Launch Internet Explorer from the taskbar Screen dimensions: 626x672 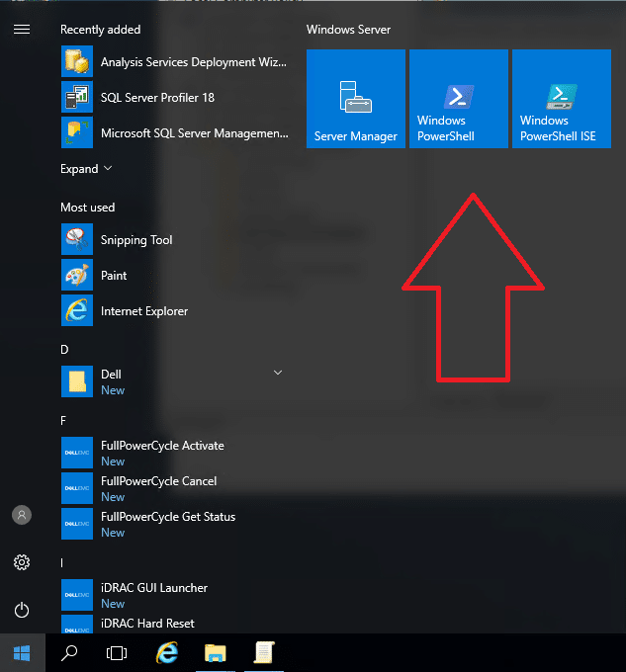pyautogui.click(x=167, y=652)
